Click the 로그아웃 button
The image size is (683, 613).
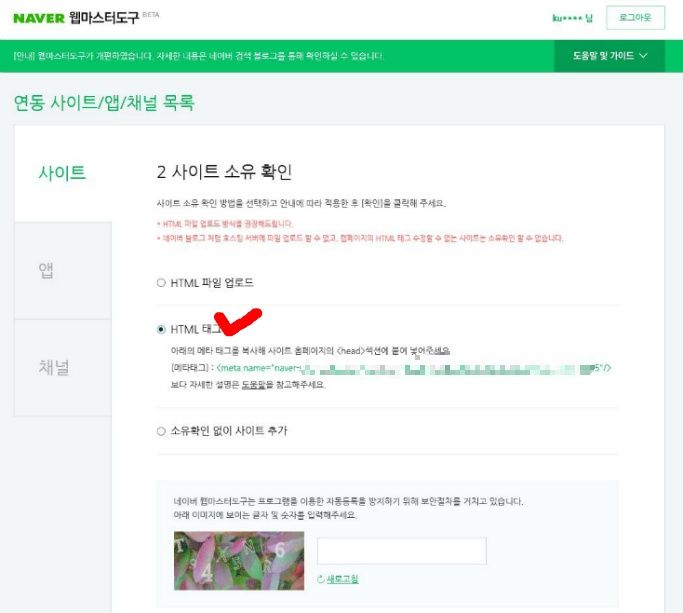[x=635, y=18]
